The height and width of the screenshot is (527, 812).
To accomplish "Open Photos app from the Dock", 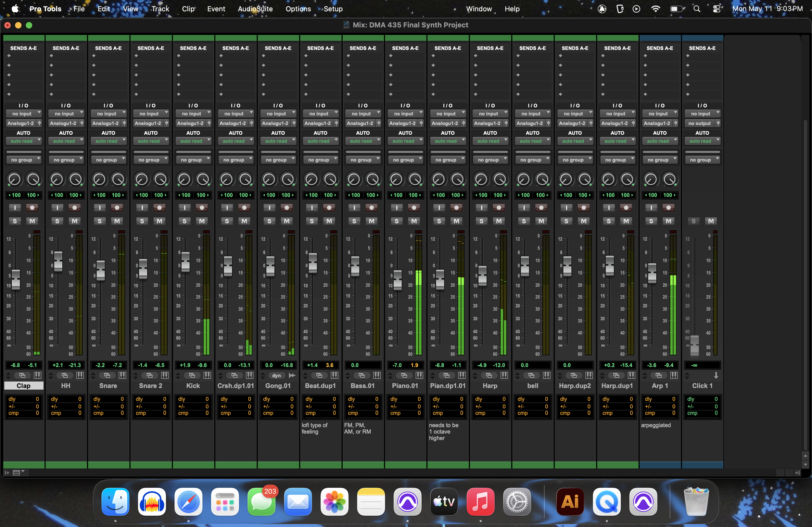I will (334, 501).
